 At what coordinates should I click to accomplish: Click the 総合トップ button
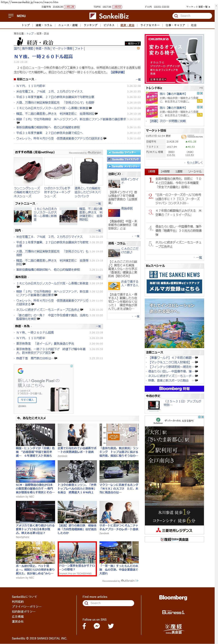(x=133, y=43)
